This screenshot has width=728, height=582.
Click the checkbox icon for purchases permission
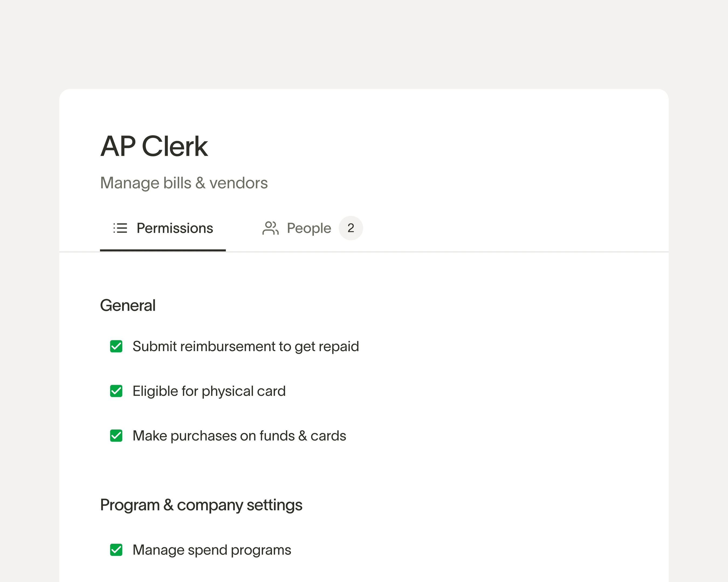point(116,436)
